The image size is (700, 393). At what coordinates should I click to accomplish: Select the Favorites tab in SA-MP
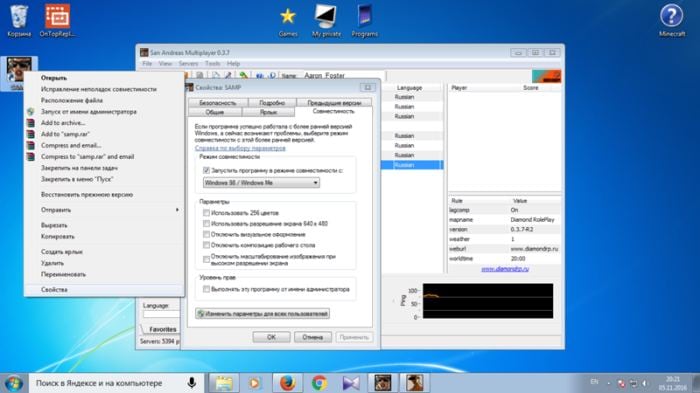tap(162, 329)
